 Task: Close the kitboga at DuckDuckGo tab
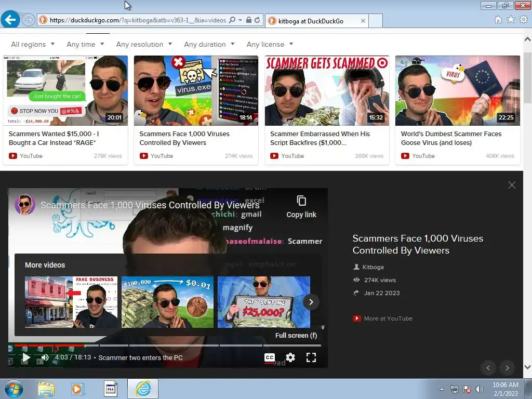[363, 21]
